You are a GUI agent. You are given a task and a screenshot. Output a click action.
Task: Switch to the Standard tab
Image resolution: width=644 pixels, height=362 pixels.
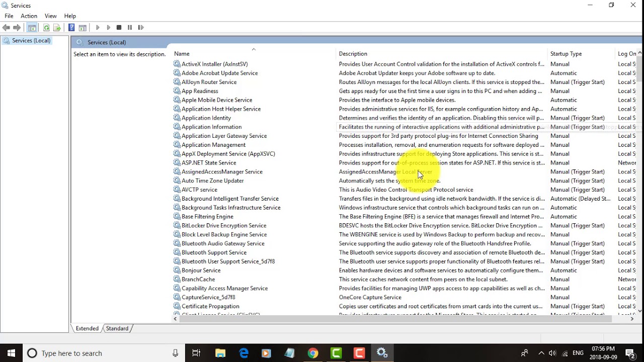(x=117, y=328)
